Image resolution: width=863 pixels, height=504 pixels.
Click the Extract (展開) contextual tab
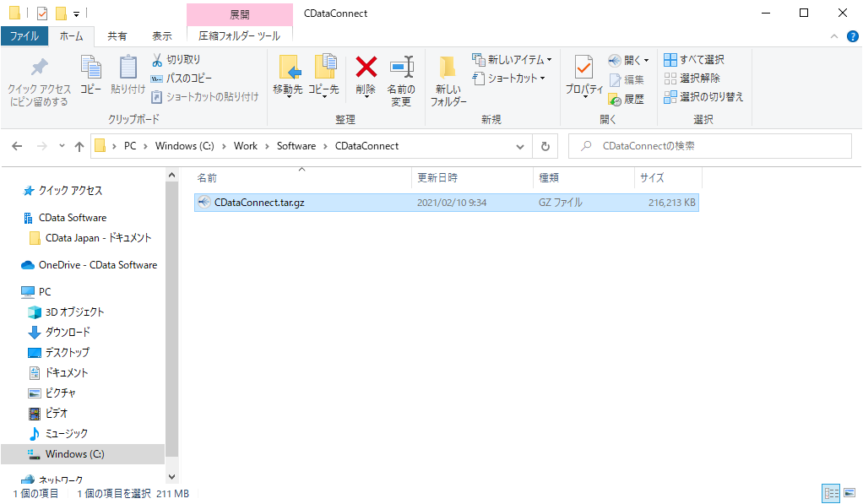240,15
